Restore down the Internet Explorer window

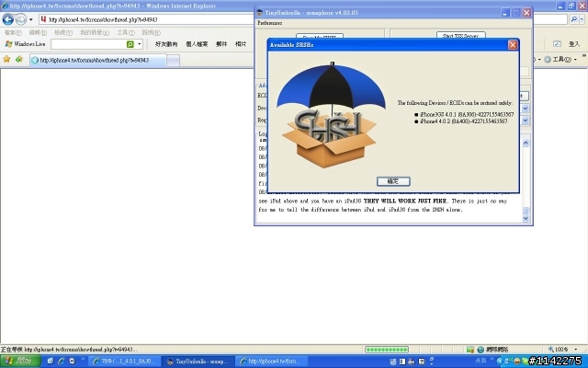tap(571, 6)
